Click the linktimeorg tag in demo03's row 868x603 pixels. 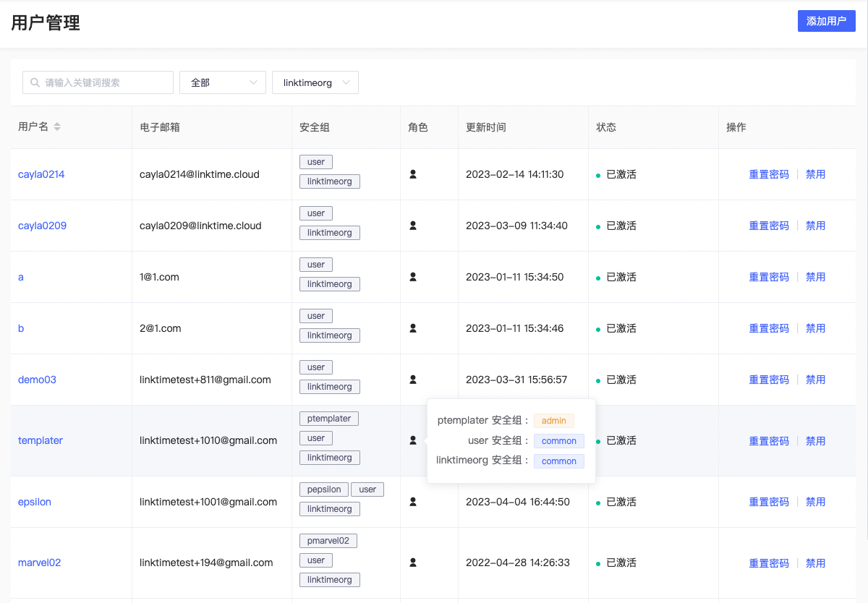330,387
